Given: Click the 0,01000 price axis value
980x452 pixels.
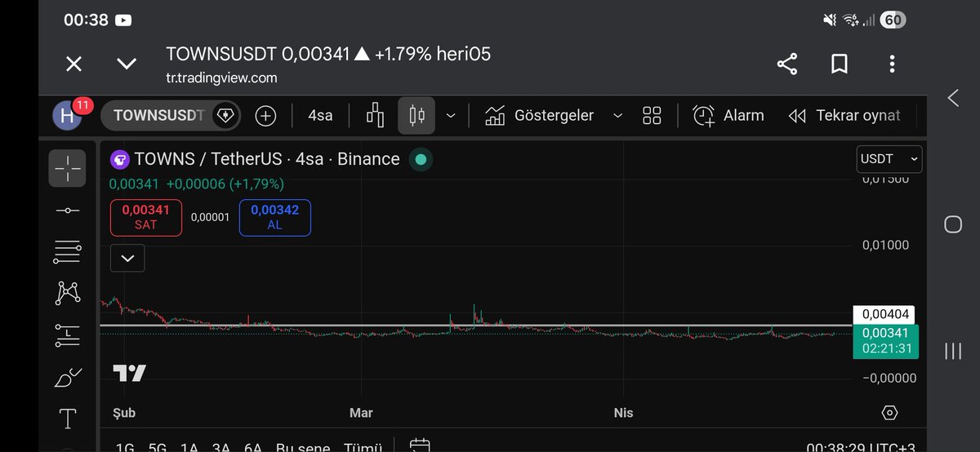Looking at the screenshot, I should tap(885, 246).
